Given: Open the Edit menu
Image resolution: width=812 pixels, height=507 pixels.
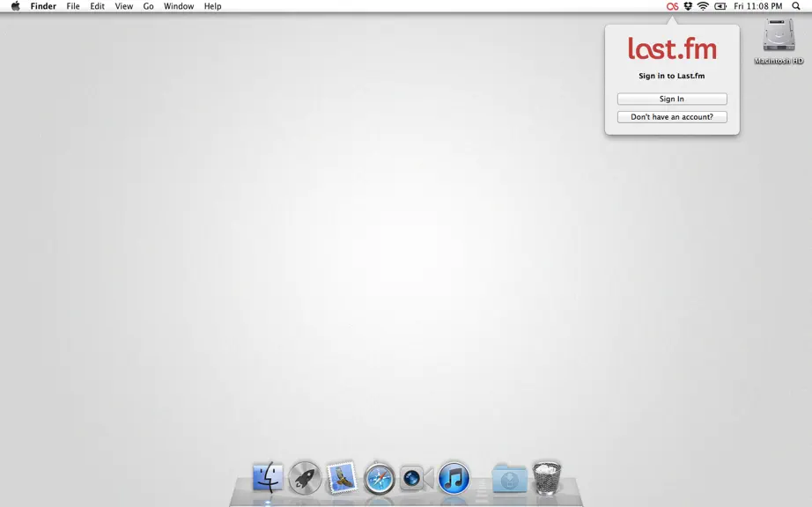Looking at the screenshot, I should click(x=98, y=6).
